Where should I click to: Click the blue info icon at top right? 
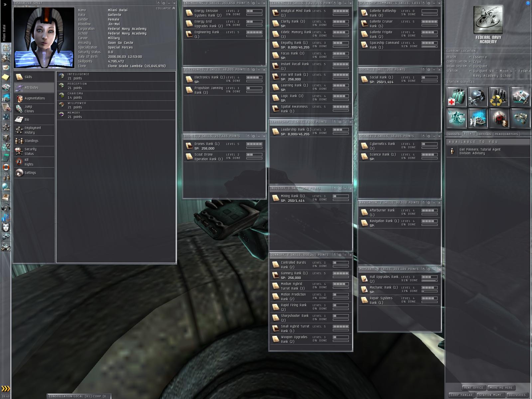point(528,3)
